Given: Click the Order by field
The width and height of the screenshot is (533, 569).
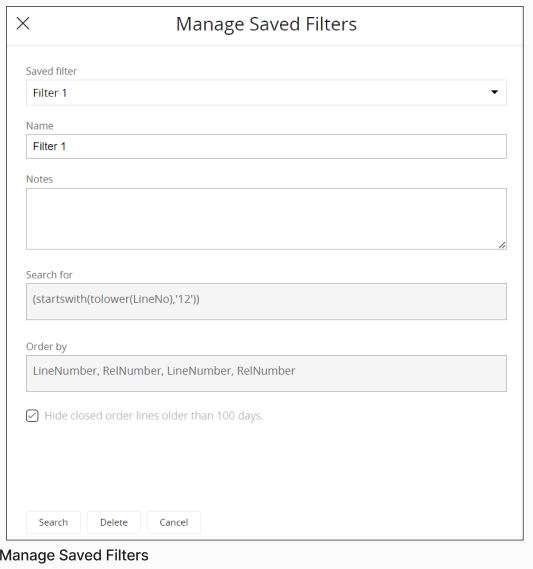Looking at the screenshot, I should (x=266, y=373).
